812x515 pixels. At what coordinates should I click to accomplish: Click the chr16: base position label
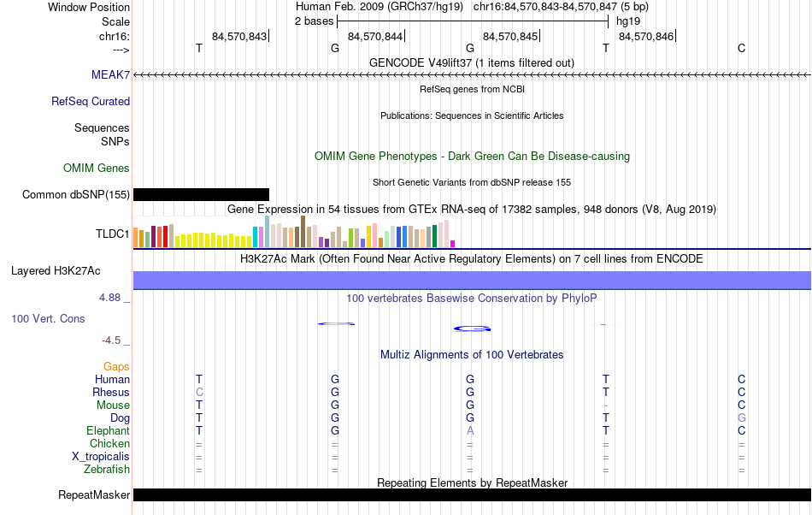pos(114,36)
